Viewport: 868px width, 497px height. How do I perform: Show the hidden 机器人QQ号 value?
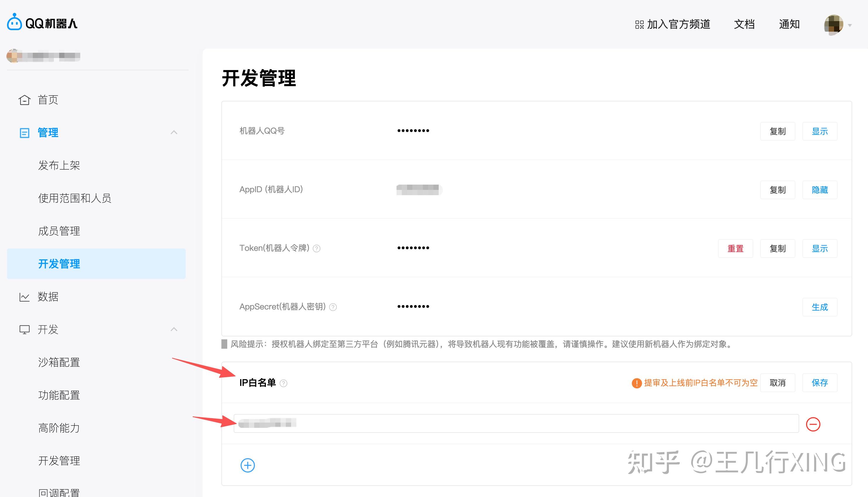pyautogui.click(x=820, y=131)
